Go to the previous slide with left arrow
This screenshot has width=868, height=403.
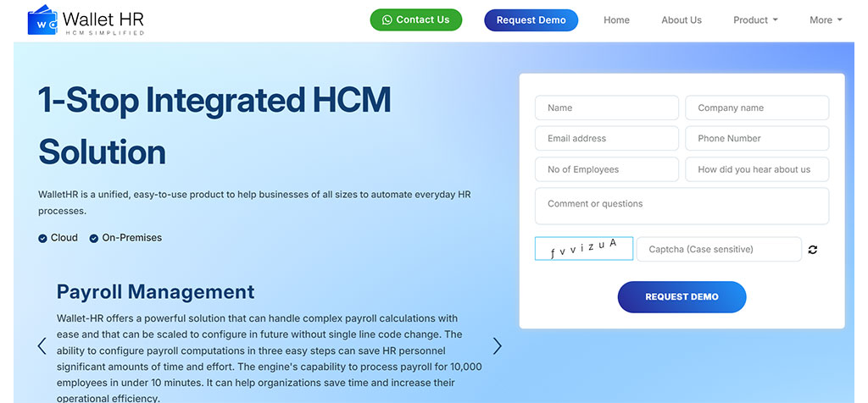[x=42, y=346]
